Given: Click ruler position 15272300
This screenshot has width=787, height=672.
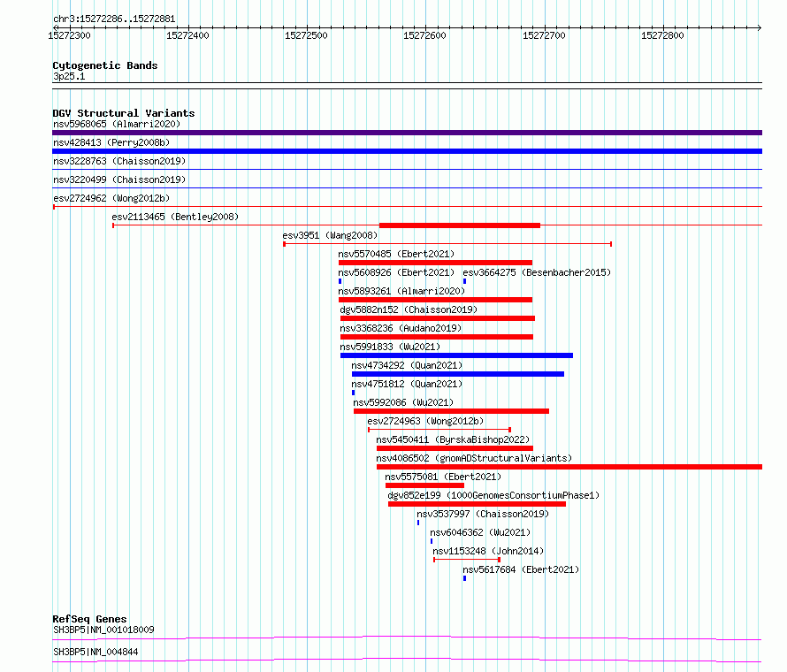Looking at the screenshot, I should point(69,35).
